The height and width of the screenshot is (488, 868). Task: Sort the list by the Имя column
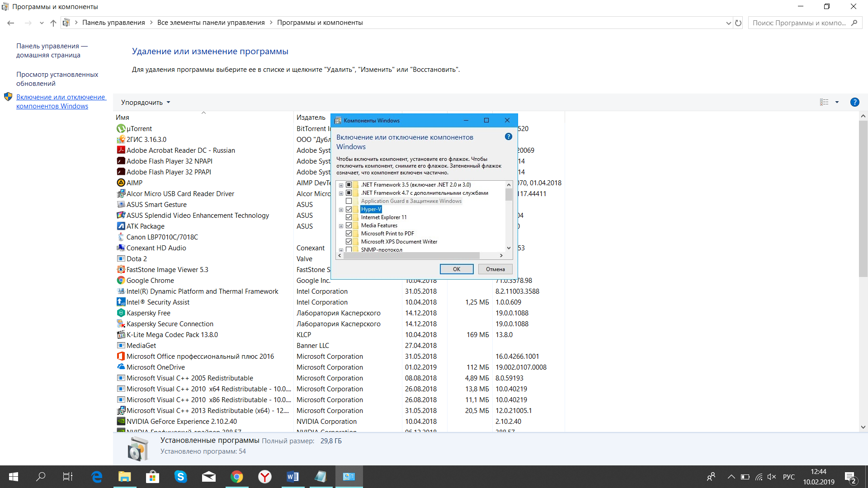coord(123,117)
